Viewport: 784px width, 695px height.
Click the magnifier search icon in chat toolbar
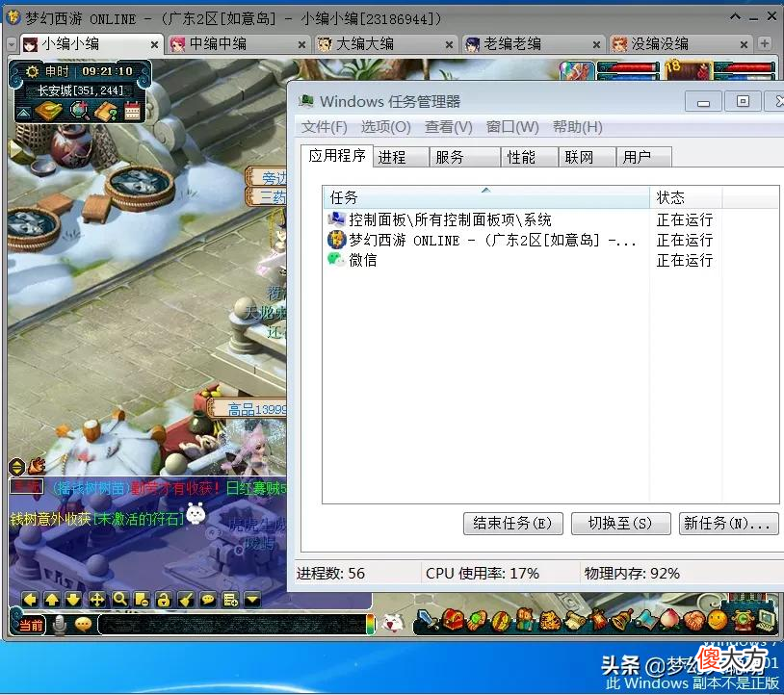[120, 599]
